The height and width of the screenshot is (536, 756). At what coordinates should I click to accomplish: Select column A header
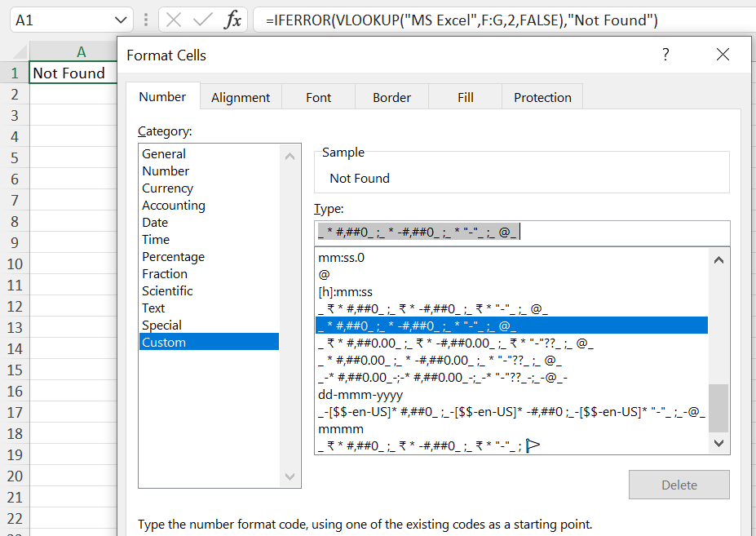[73, 51]
